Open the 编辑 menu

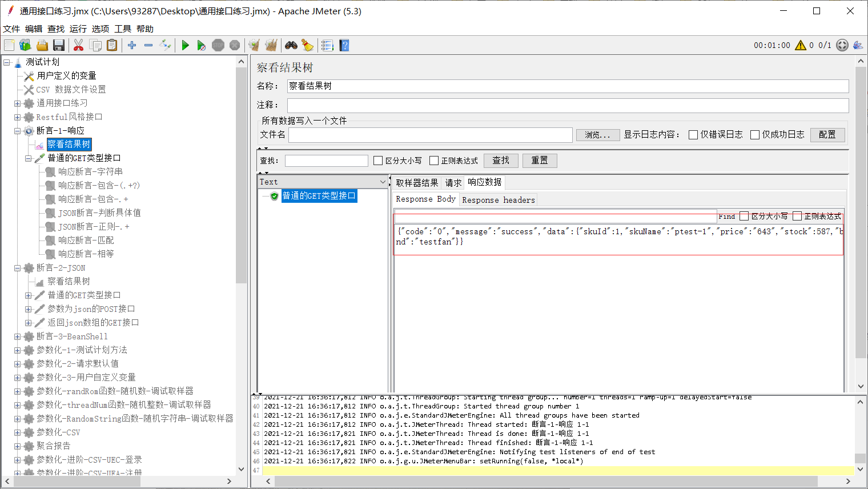pyautogui.click(x=34, y=29)
